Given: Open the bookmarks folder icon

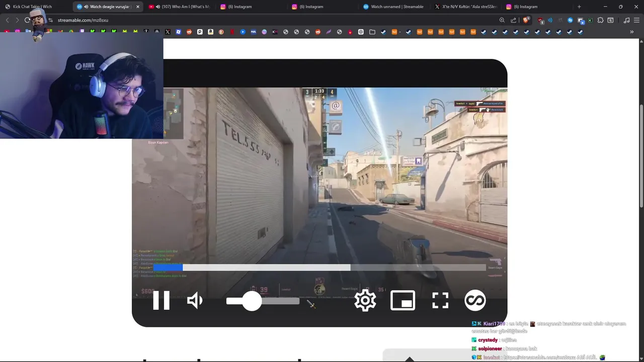Looking at the screenshot, I should (372, 32).
